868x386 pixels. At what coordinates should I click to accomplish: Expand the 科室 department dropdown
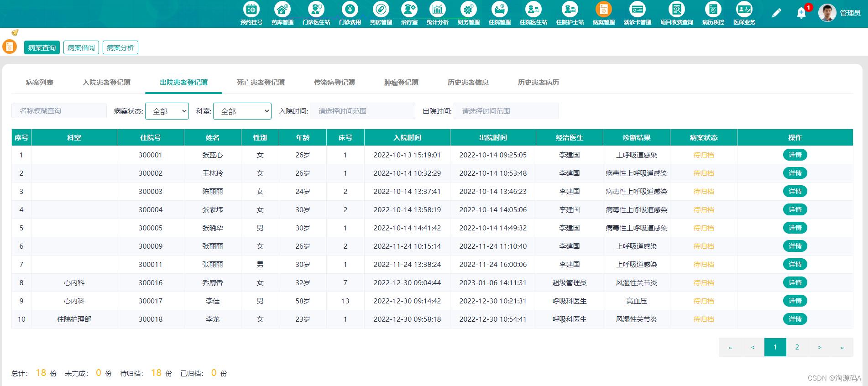(x=242, y=111)
